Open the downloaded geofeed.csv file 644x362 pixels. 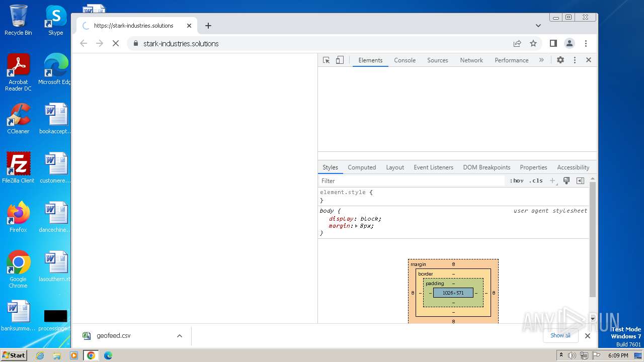pos(114,336)
